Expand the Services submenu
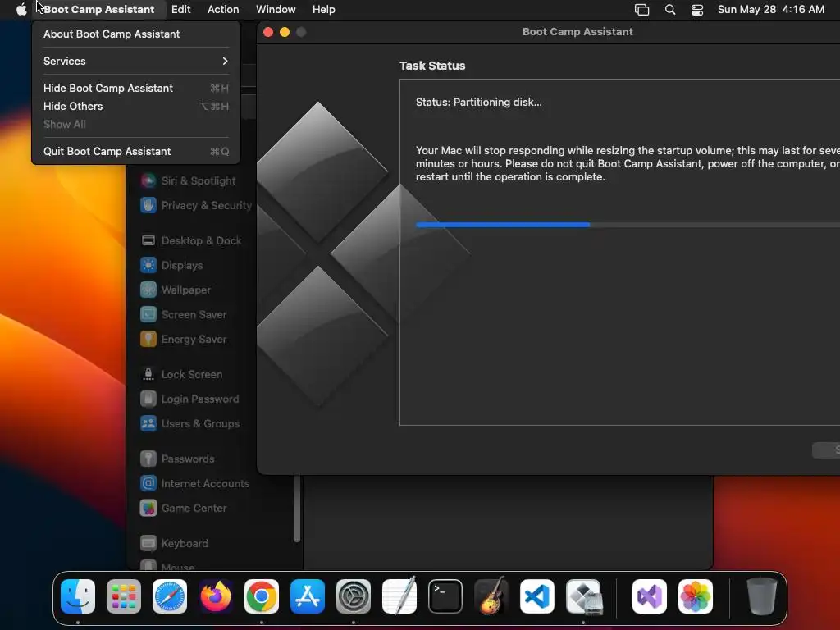 [135, 61]
